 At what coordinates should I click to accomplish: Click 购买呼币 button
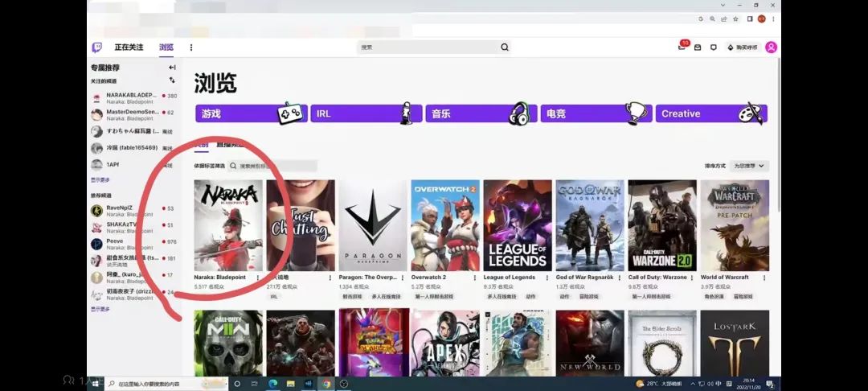pyautogui.click(x=743, y=47)
